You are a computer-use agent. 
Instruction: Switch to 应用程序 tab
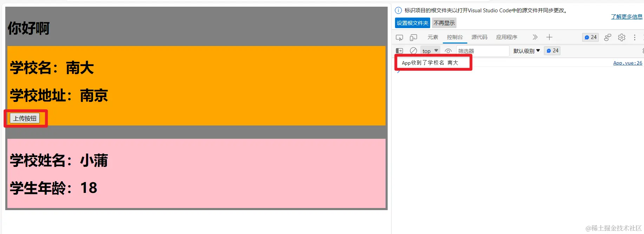tap(506, 37)
